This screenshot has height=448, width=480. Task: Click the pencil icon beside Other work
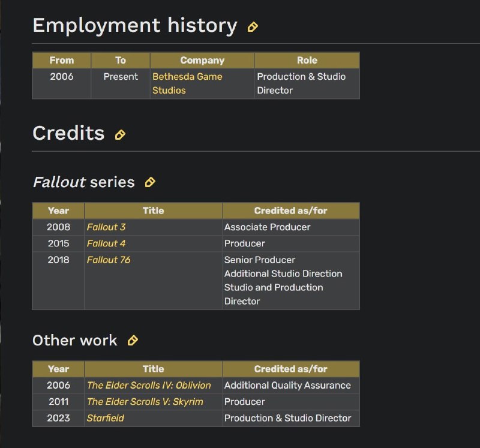click(133, 341)
